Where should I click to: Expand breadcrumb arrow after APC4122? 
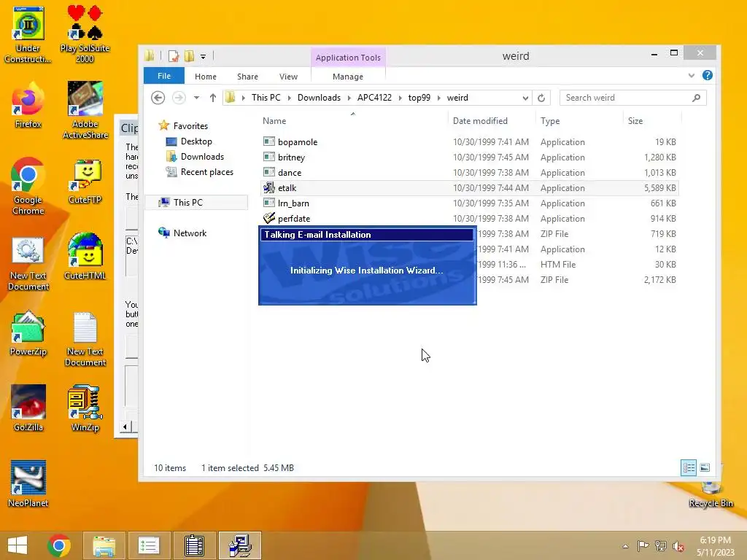point(400,98)
